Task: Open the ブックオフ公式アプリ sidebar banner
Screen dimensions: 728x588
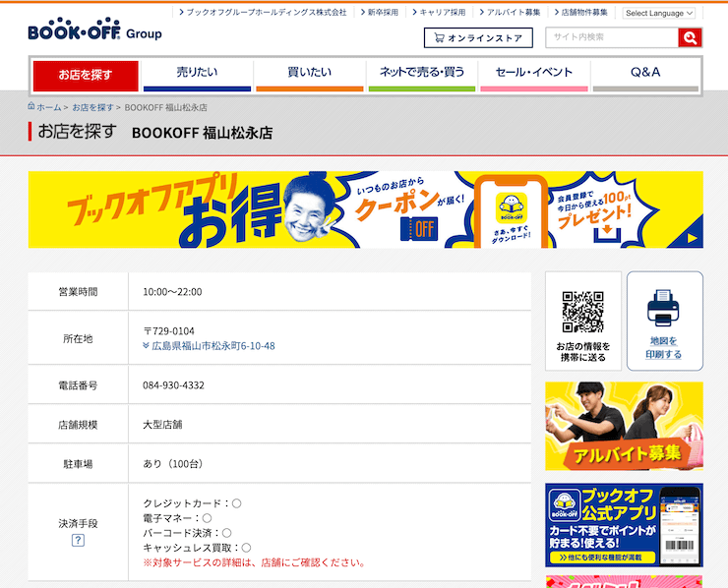Action: click(624, 525)
